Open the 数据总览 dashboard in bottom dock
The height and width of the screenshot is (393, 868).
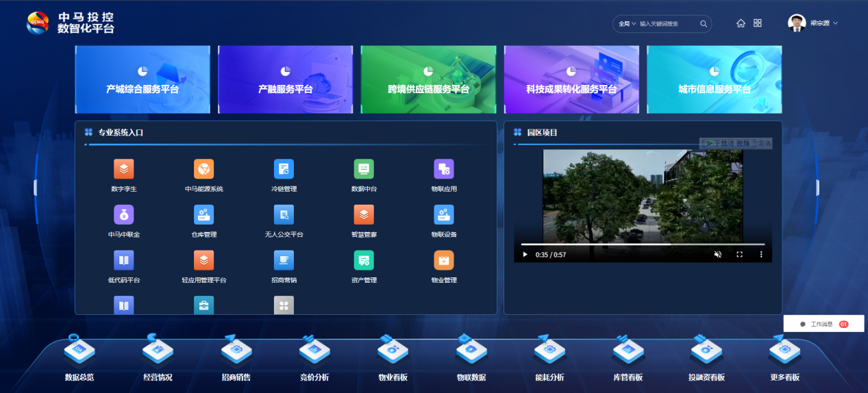pos(79,359)
